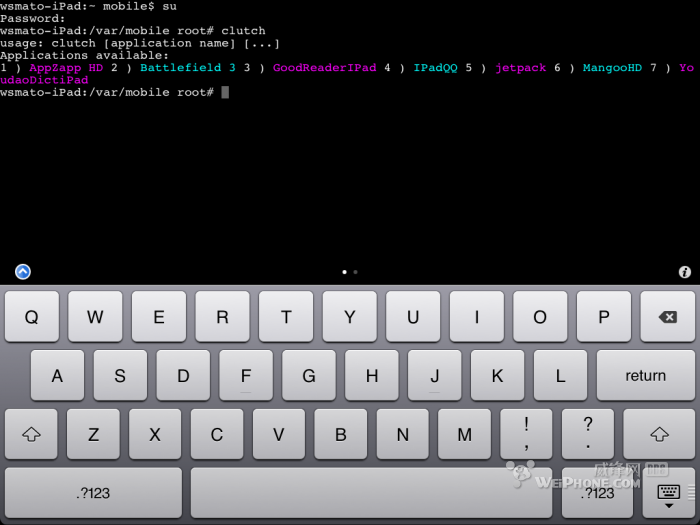Tap the L key
The height and width of the screenshot is (525, 700).
(560, 375)
